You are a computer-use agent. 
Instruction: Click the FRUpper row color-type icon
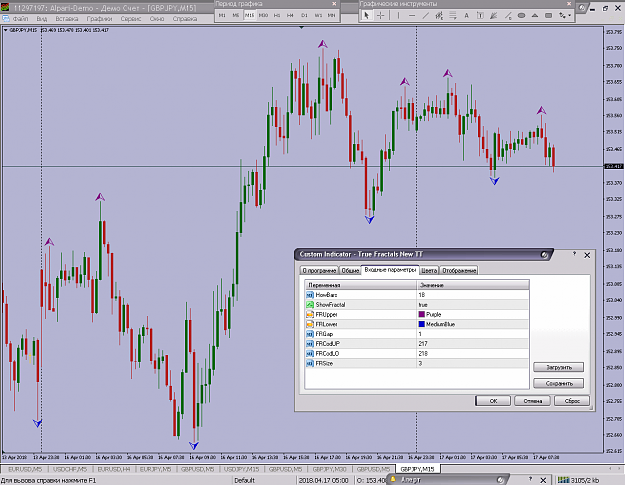point(310,314)
